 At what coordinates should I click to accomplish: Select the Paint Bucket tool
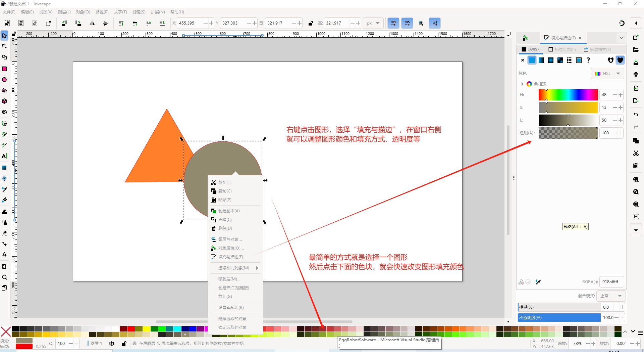point(4,200)
